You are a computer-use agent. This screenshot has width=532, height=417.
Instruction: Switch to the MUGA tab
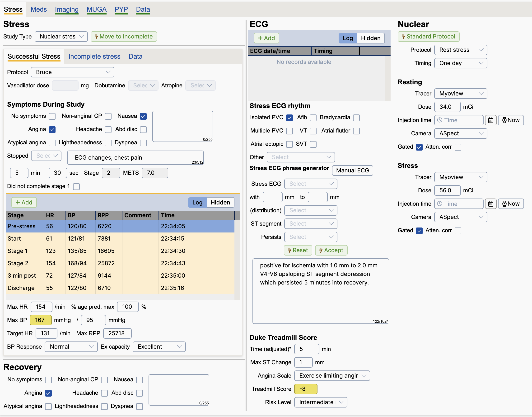coord(97,9)
